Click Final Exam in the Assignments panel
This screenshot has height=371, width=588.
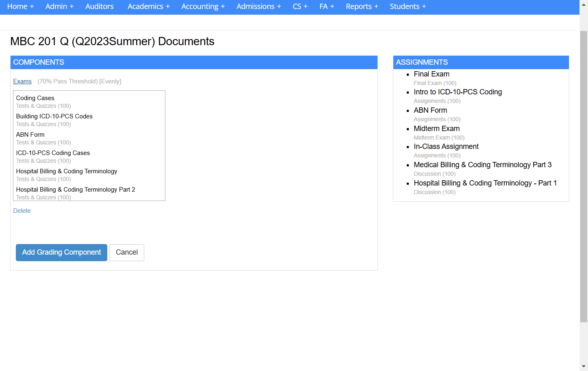pyautogui.click(x=432, y=74)
